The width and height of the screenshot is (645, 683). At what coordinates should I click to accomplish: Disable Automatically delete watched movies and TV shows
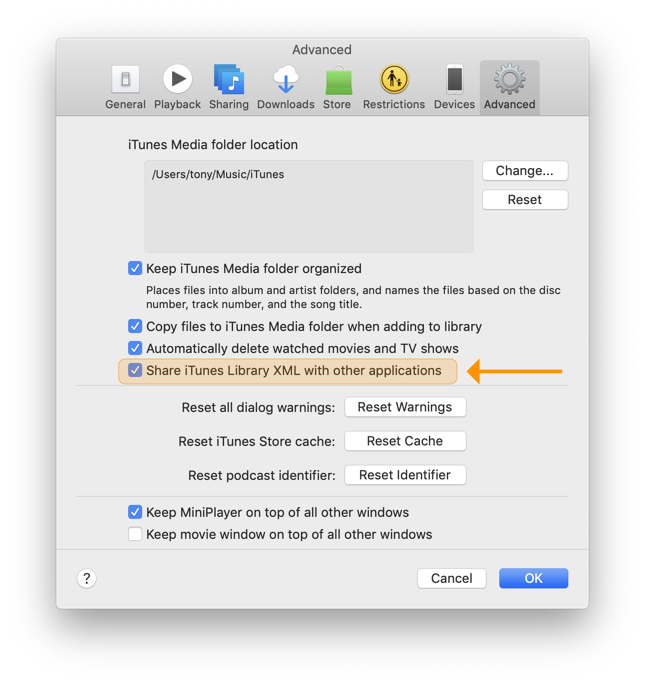coord(135,348)
